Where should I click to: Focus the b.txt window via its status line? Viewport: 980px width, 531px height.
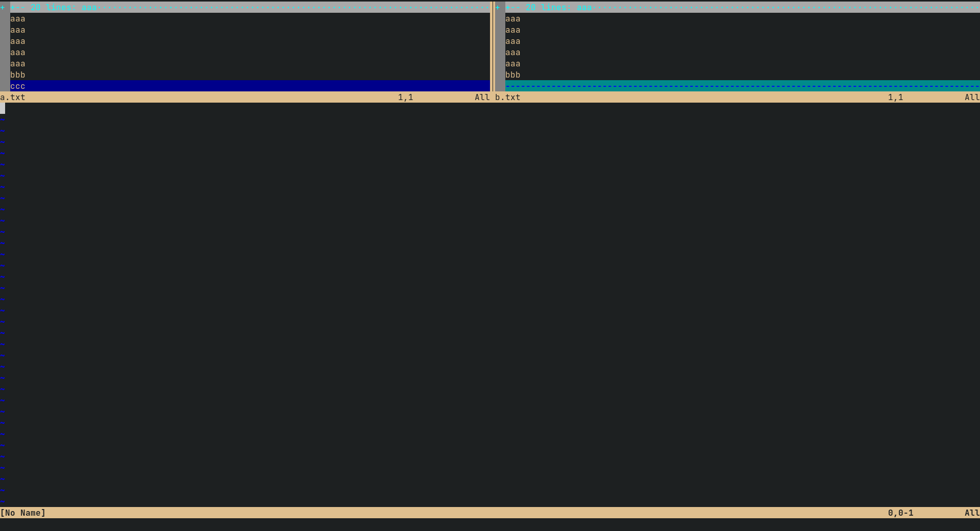(x=508, y=97)
